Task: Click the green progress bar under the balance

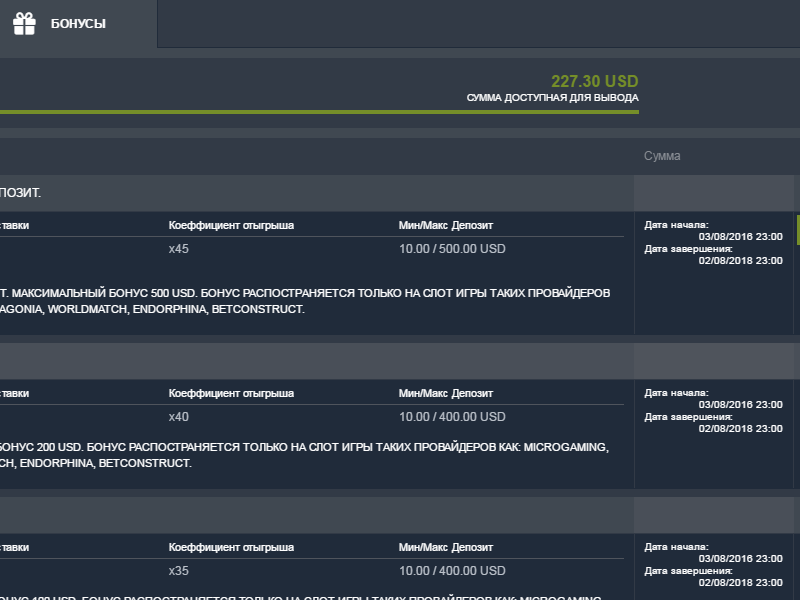Action: (x=318, y=111)
